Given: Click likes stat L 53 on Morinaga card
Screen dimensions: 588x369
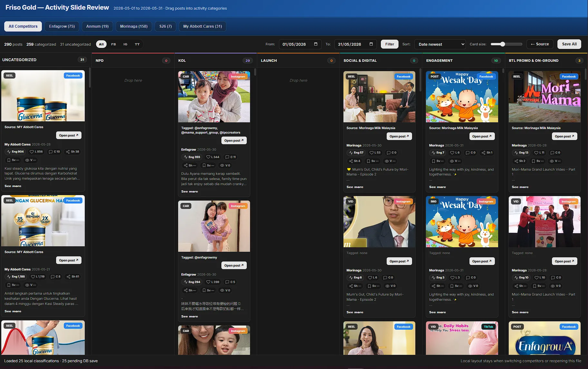Looking at the screenshot, I should pos(375,153).
